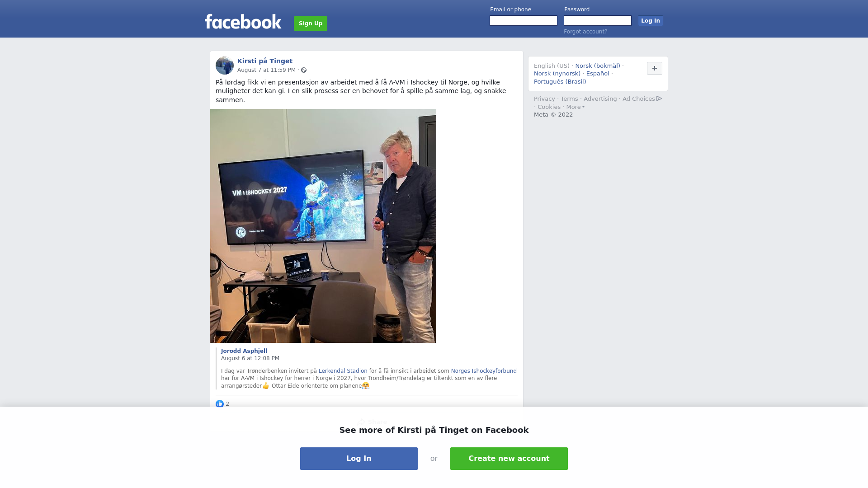Click the thumbs-up like reaction icon
This screenshot has width=868, height=488.
click(220, 404)
